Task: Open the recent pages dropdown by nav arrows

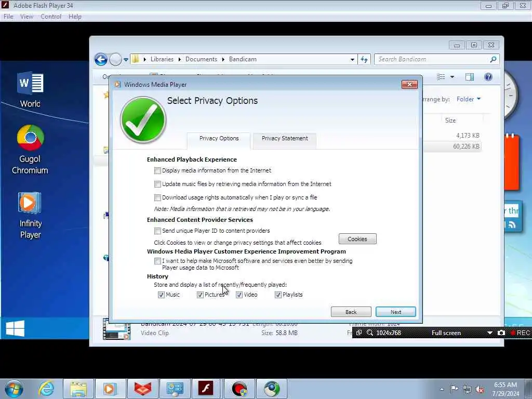Action: click(126, 60)
